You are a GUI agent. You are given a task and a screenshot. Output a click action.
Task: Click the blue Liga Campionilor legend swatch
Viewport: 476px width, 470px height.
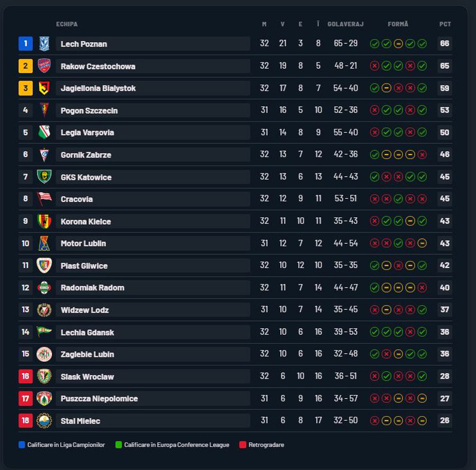pos(22,445)
